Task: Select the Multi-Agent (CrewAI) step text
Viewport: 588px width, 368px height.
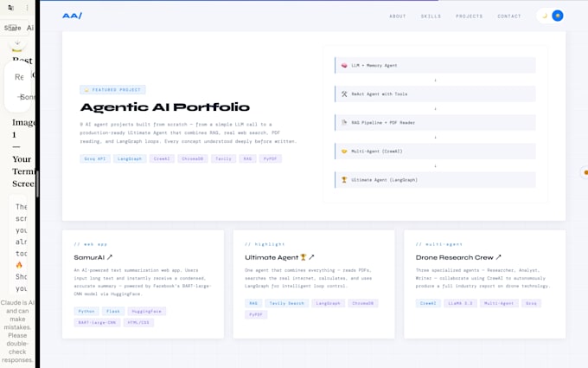Action: tap(376, 152)
